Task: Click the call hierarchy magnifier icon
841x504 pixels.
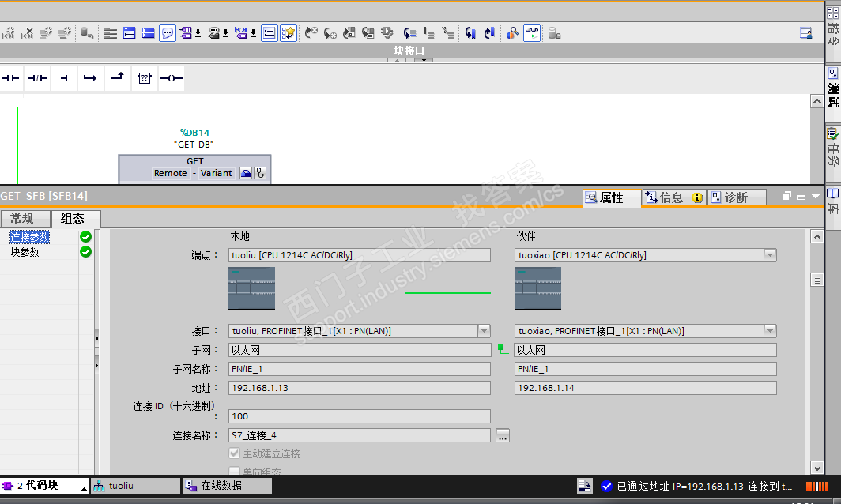Action: (512, 33)
